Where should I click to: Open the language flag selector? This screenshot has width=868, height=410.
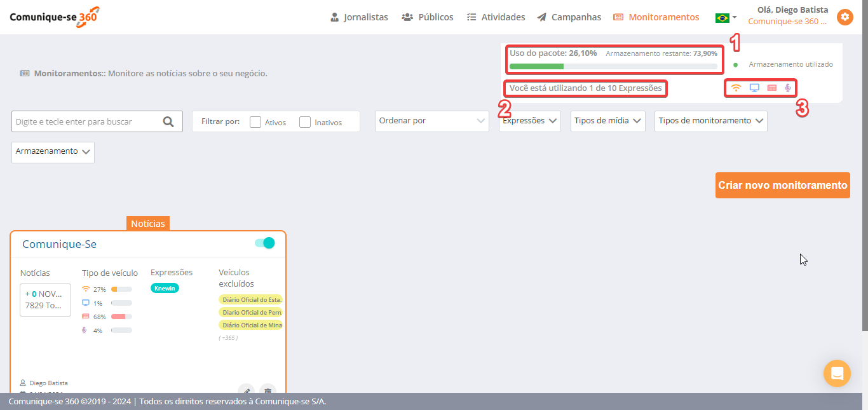pyautogui.click(x=726, y=18)
